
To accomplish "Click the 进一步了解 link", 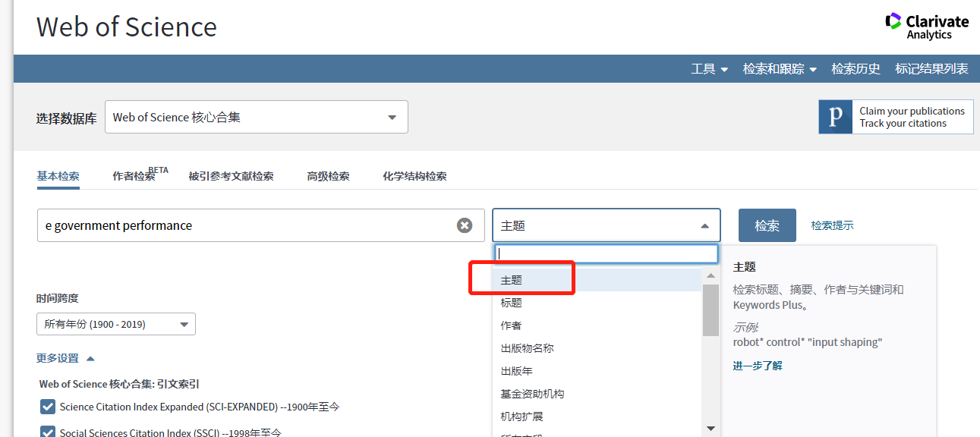I will 758,366.
